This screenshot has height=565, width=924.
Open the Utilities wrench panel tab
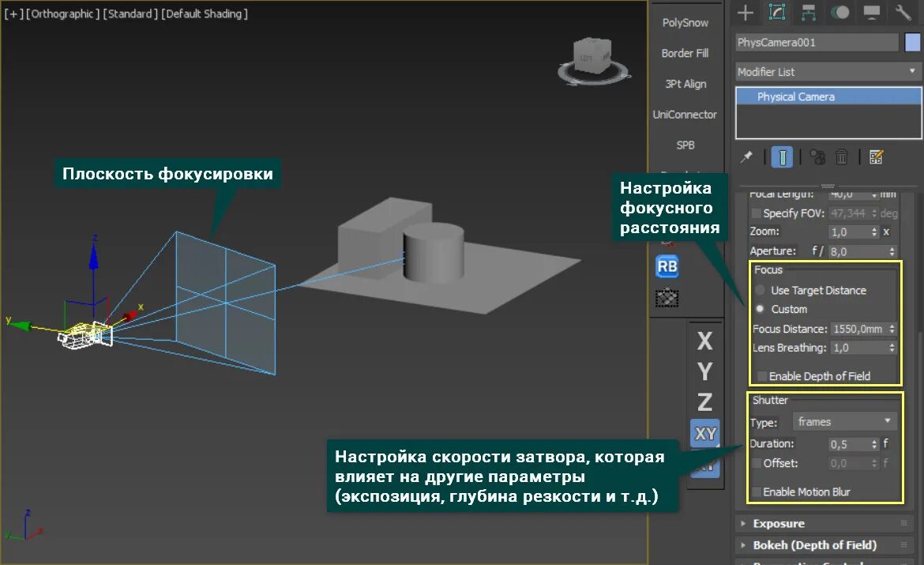point(903,13)
